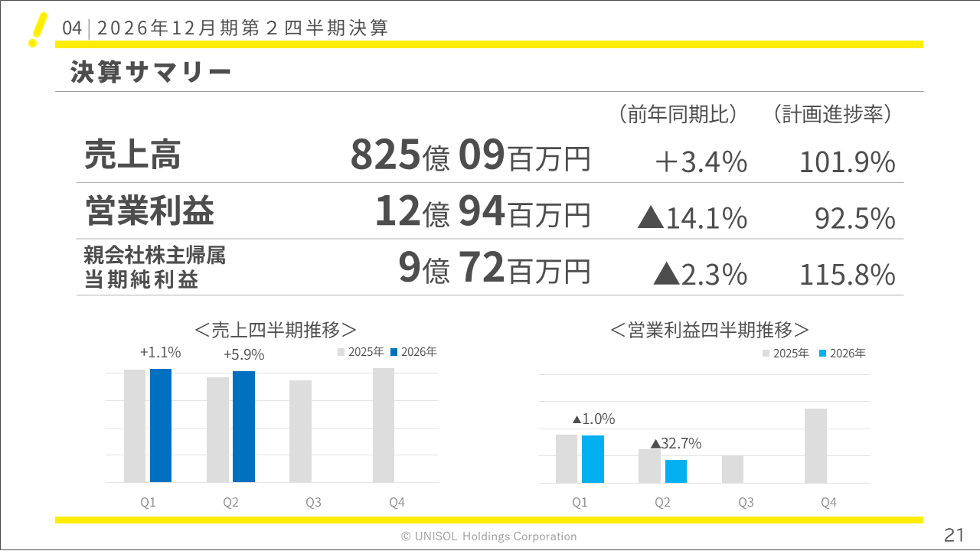Click the （計画進捗率） column heading
This screenshot has width=980, height=551.
click(832, 115)
